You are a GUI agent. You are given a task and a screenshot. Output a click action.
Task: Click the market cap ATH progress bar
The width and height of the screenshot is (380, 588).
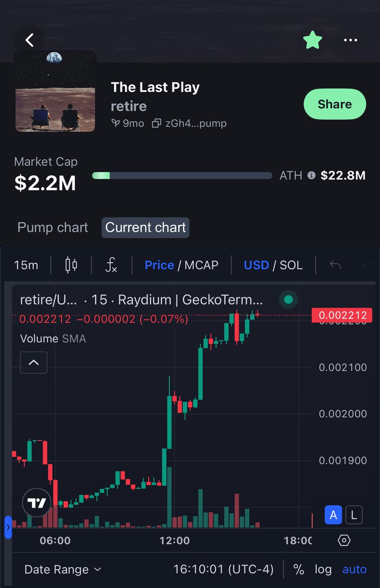[182, 175]
